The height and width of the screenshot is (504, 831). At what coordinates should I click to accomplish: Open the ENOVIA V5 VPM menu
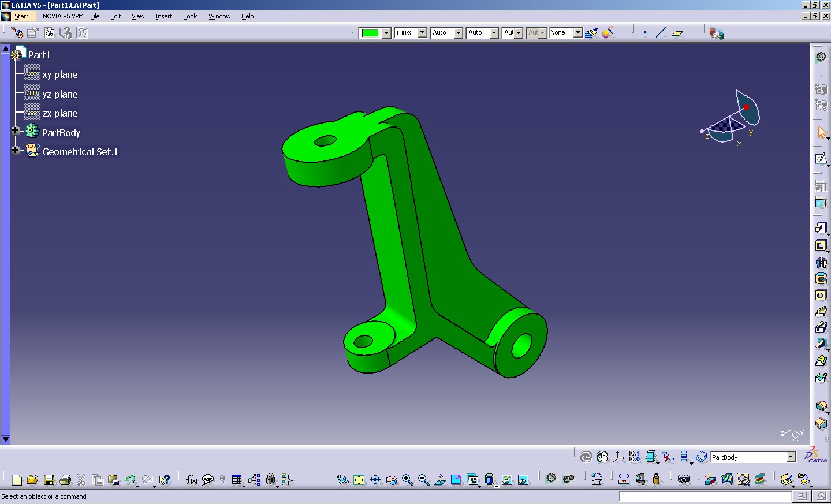61,16
